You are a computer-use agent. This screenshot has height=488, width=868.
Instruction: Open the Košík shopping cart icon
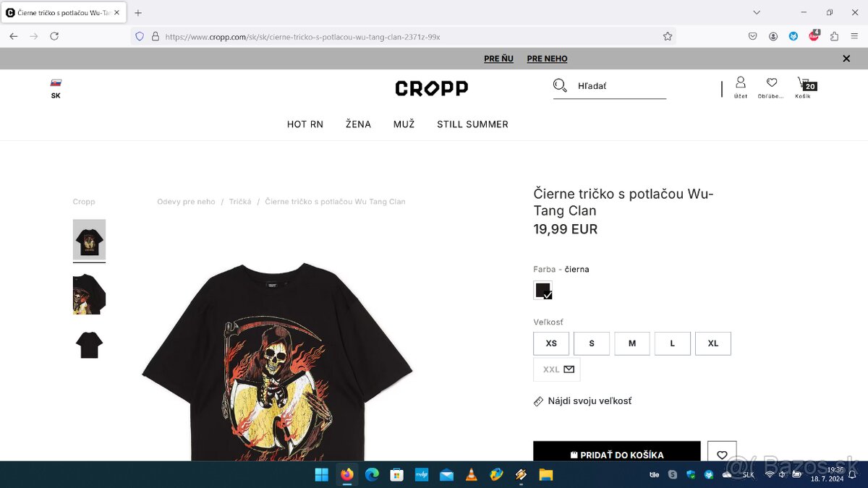pos(804,87)
